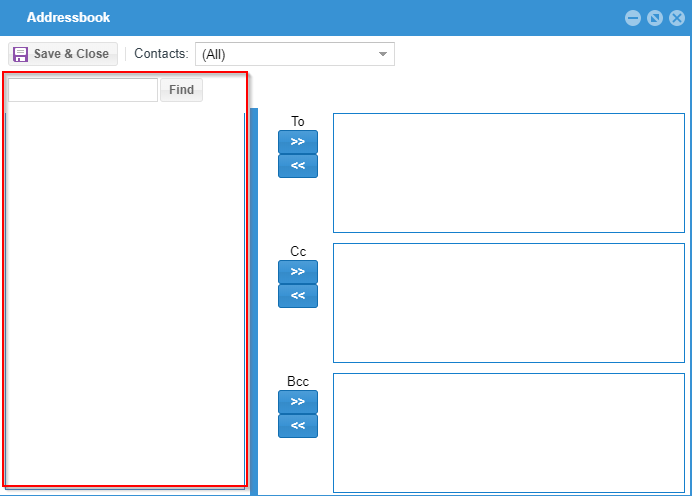Click the purple floppy disk save icon
The height and width of the screenshot is (496, 692).
[20, 54]
